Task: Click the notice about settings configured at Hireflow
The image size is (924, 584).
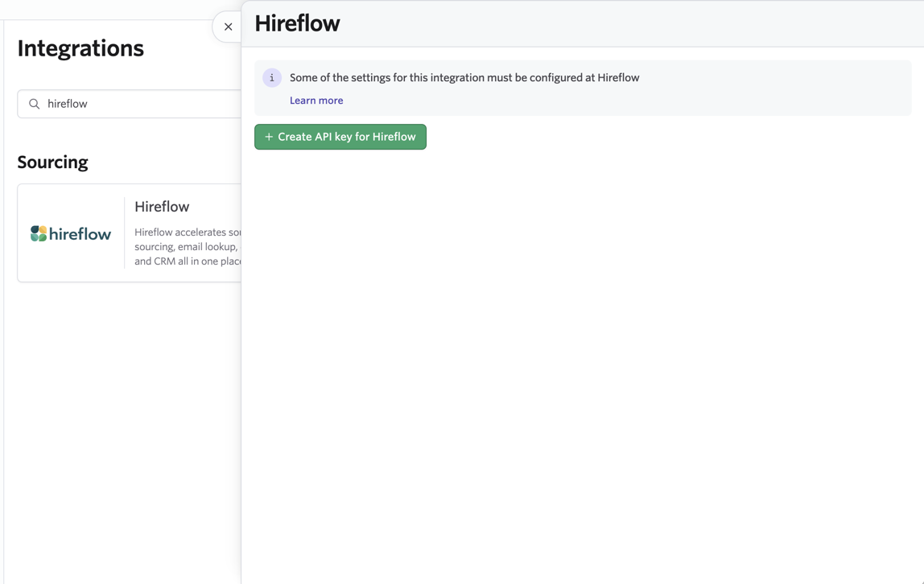Action: pyautogui.click(x=464, y=78)
